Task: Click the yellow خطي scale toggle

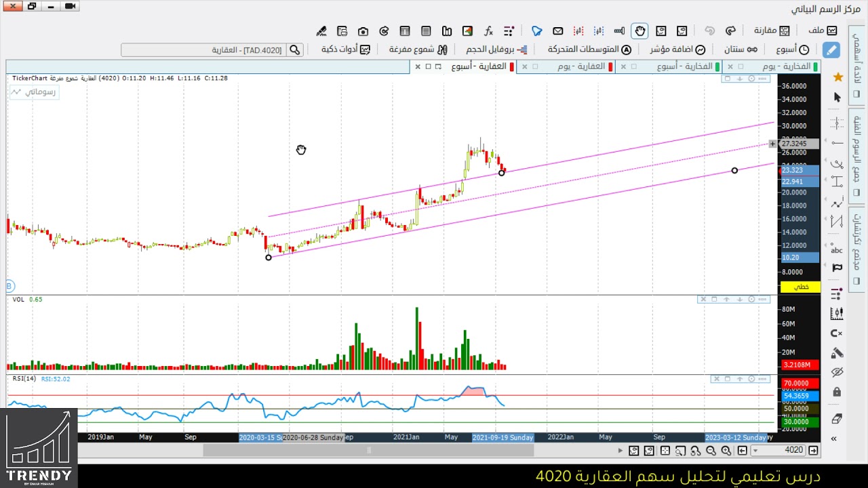Action: pyautogui.click(x=801, y=287)
